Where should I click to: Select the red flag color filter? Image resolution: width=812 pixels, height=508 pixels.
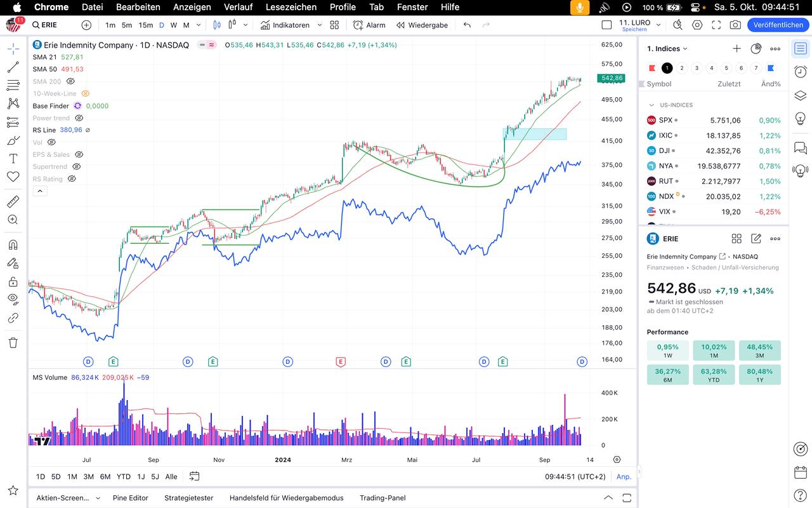[x=652, y=68]
